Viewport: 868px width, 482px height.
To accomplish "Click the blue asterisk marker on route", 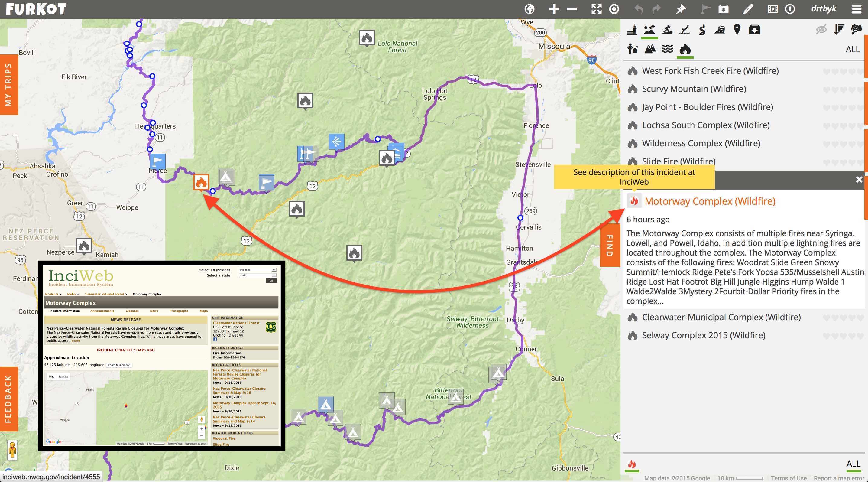I will 336,142.
